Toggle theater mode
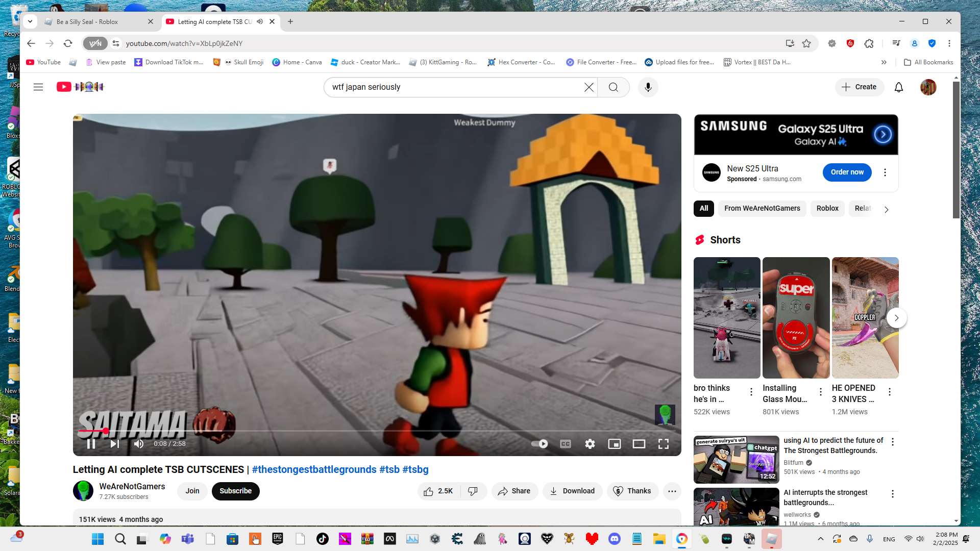This screenshot has height=551, width=980. pyautogui.click(x=639, y=444)
